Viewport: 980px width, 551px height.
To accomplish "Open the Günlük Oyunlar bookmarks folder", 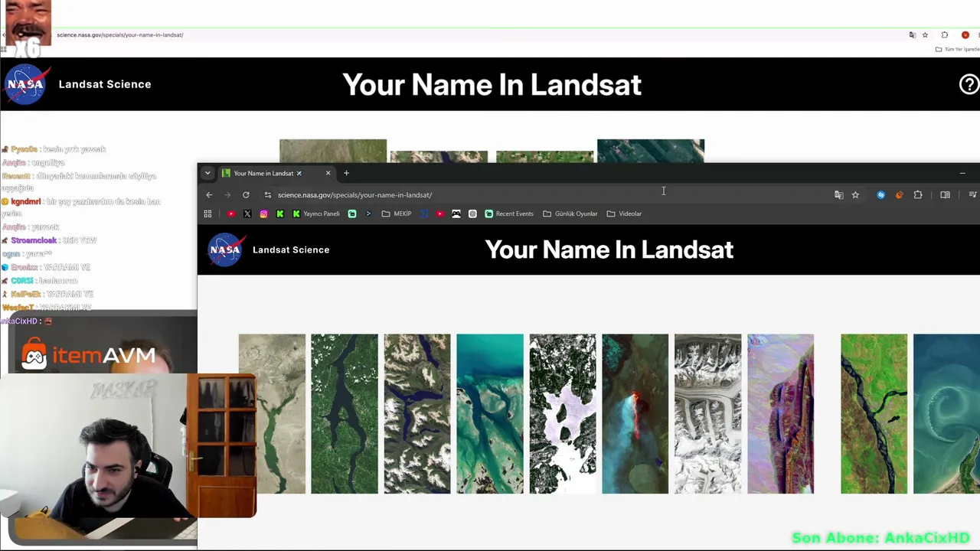I will (x=570, y=214).
